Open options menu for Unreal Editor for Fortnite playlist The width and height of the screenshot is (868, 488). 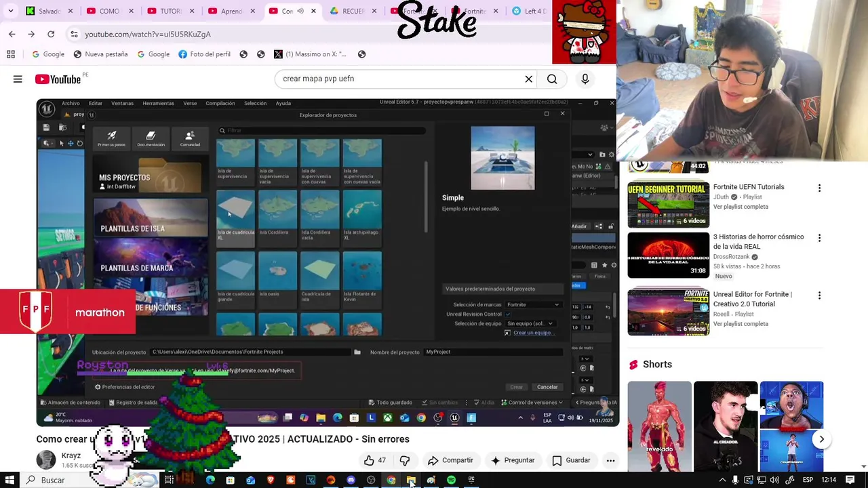[819, 296]
